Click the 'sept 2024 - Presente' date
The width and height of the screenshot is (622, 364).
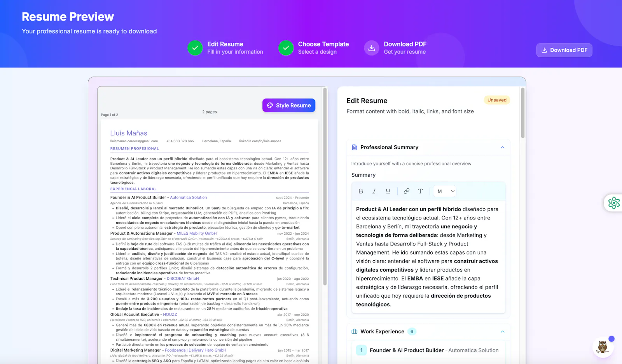click(x=292, y=198)
